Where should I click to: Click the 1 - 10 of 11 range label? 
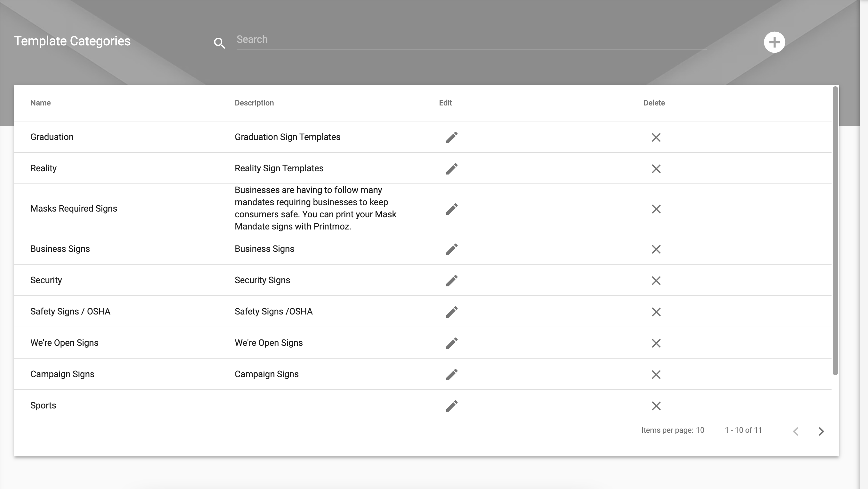click(x=743, y=431)
